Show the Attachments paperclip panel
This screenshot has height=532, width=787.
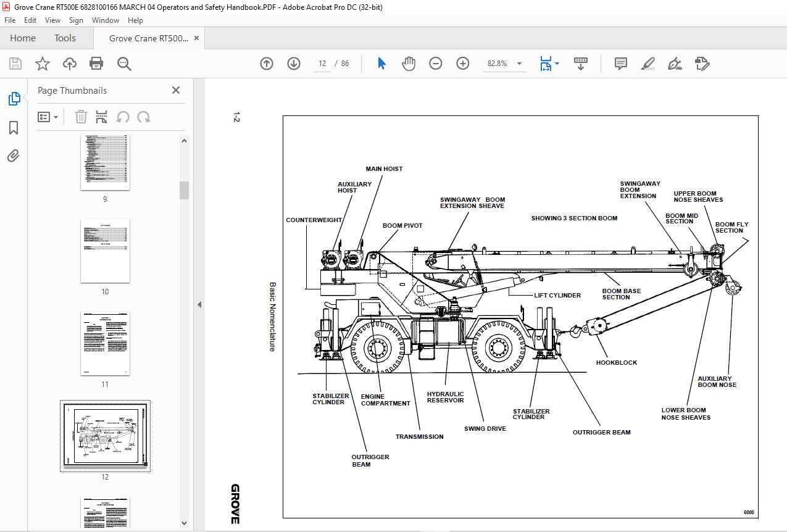[14, 156]
